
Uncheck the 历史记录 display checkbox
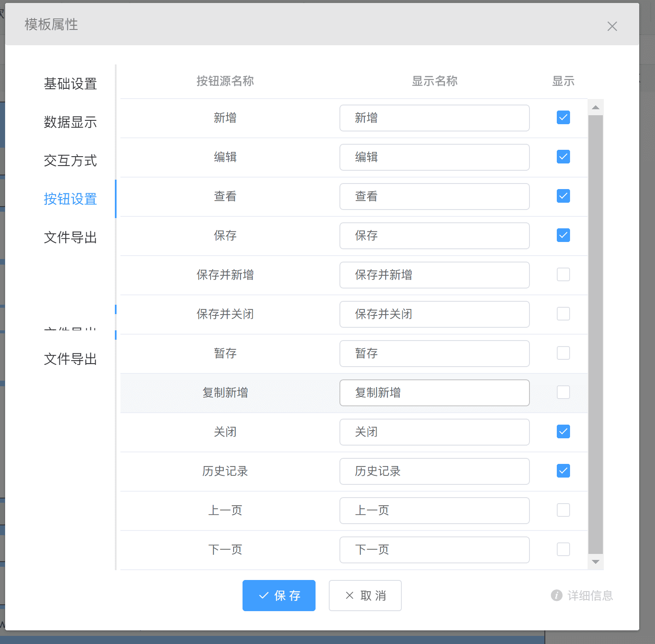(x=563, y=471)
